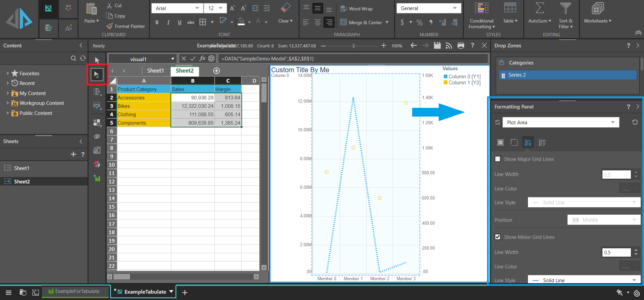The image size is (644, 300).
Task: Click the Format Painter icon
Action: click(110, 26)
